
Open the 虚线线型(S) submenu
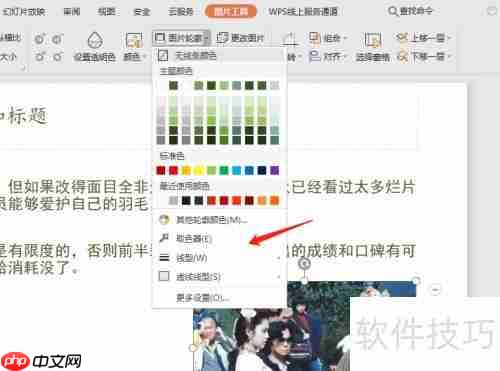tap(219, 277)
